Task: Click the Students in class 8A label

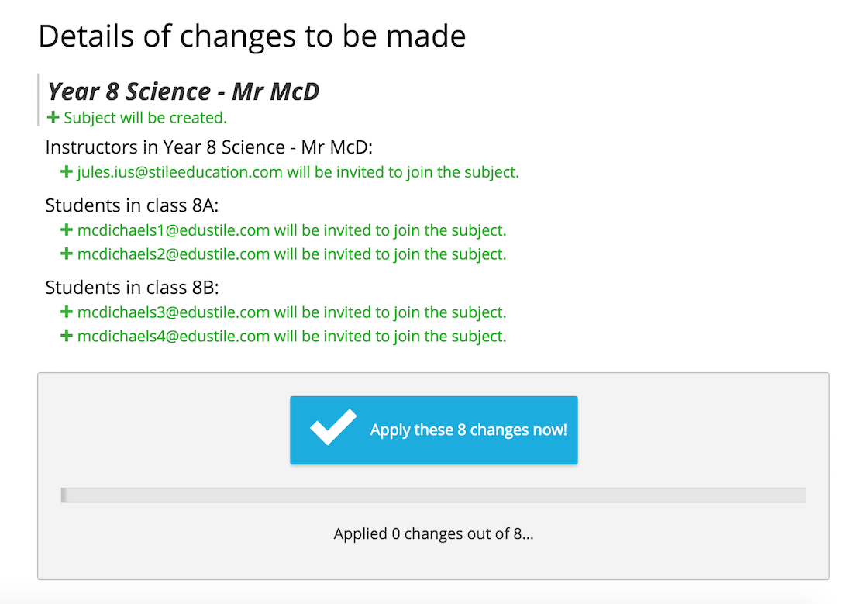Action: [132, 205]
